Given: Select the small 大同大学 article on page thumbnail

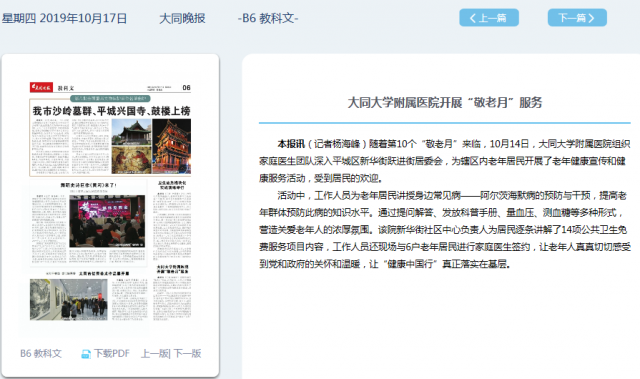Looking at the screenshot, I should point(172,292).
